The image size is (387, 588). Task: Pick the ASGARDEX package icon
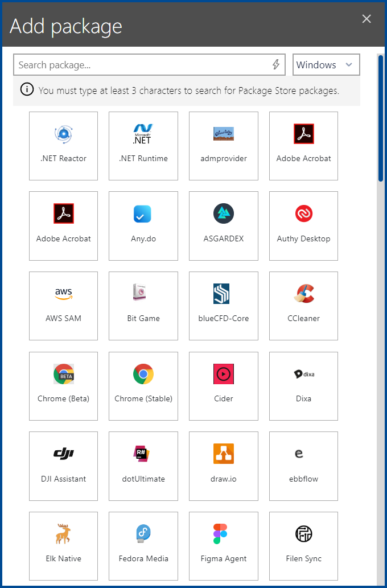[224, 214]
